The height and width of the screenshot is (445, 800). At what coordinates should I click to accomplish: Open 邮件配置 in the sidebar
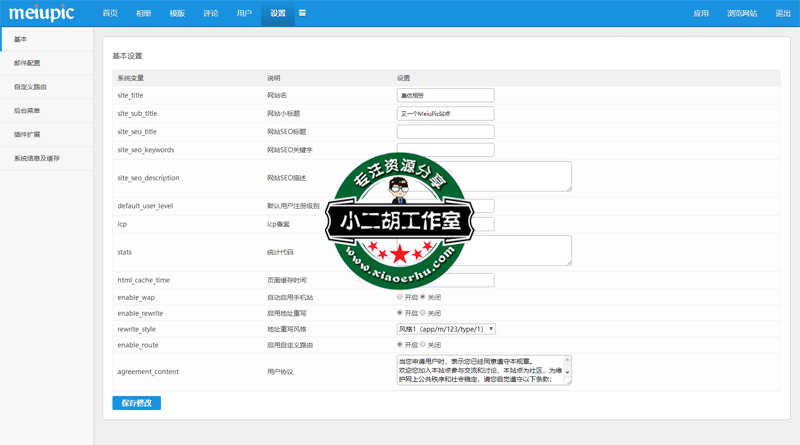point(27,63)
